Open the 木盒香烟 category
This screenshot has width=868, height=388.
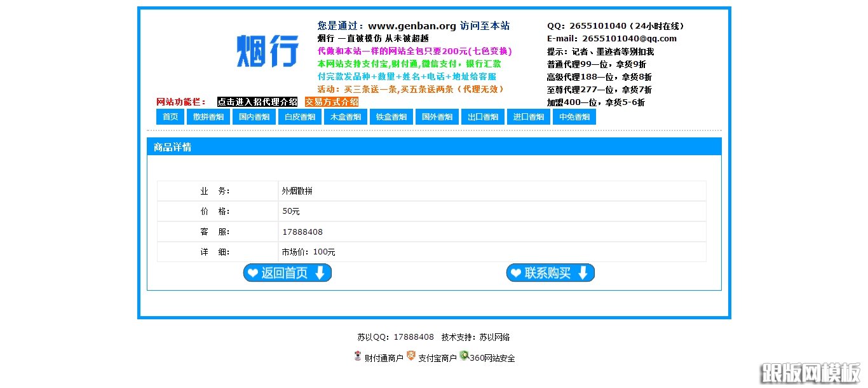(345, 116)
